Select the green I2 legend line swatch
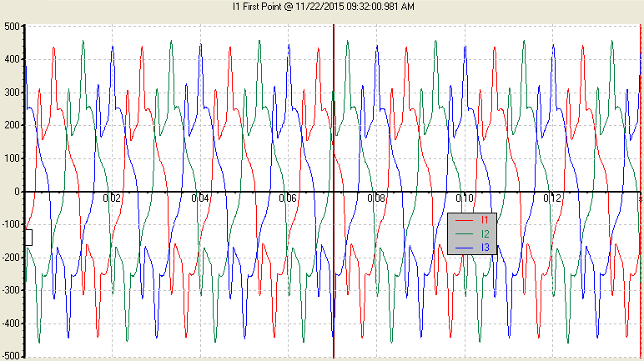Screen dimensions: 644x361 pyautogui.click(x=464, y=234)
